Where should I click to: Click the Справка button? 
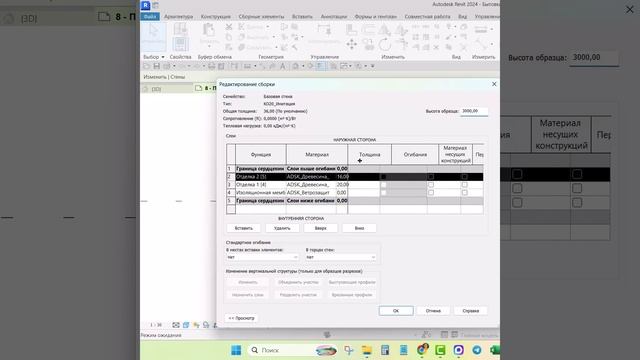coord(471,311)
